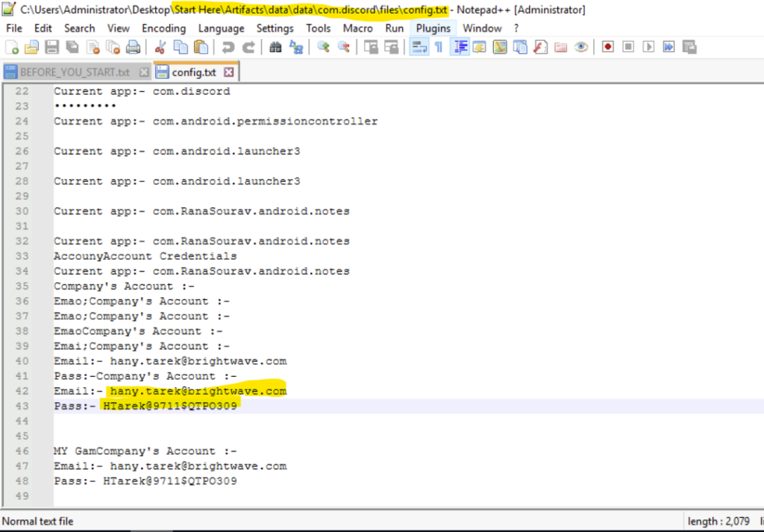Switch to the BEFORE_YOU_START.txt tab
The image size is (764, 532).
(x=74, y=72)
